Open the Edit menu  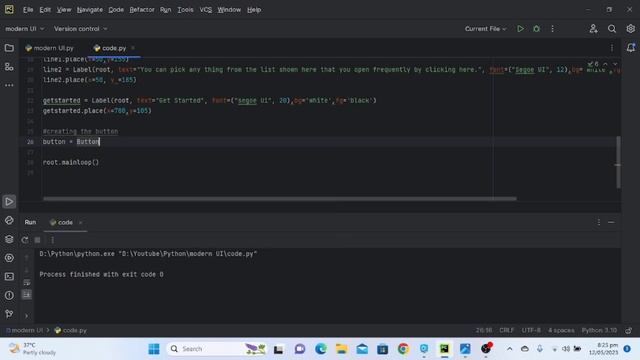coord(45,10)
